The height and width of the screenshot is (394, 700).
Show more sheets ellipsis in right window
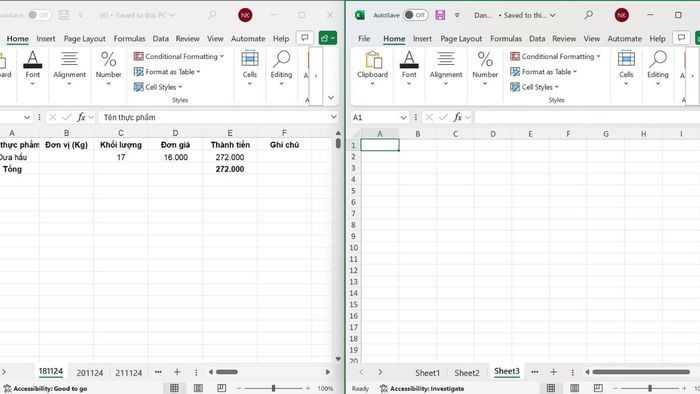point(535,372)
